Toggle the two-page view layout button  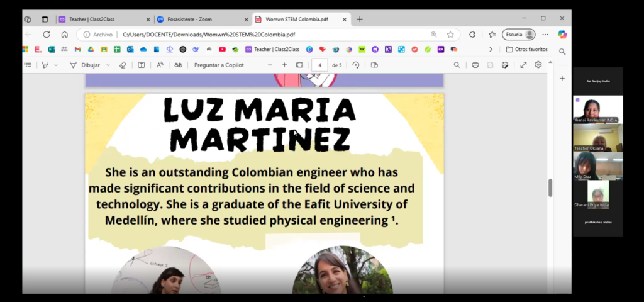(x=374, y=65)
